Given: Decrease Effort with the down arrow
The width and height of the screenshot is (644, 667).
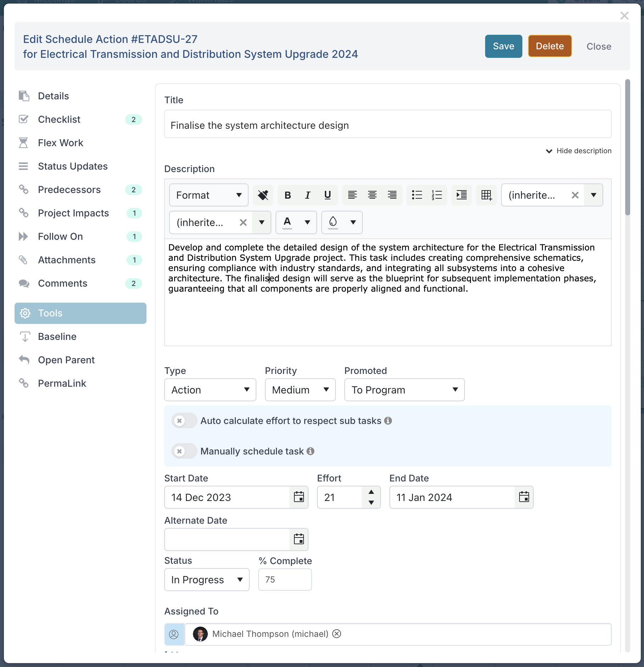Looking at the screenshot, I should 371,502.
